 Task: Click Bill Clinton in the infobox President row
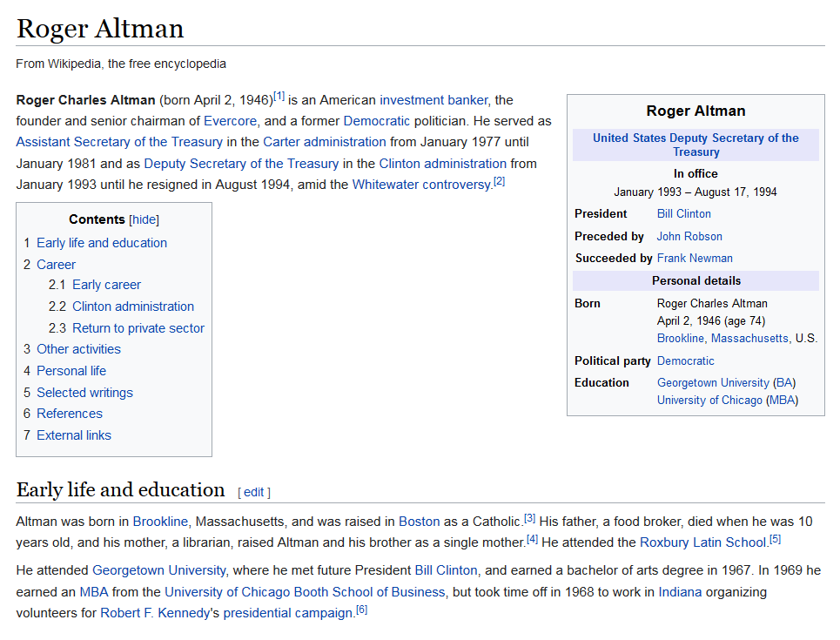pyautogui.click(x=684, y=214)
